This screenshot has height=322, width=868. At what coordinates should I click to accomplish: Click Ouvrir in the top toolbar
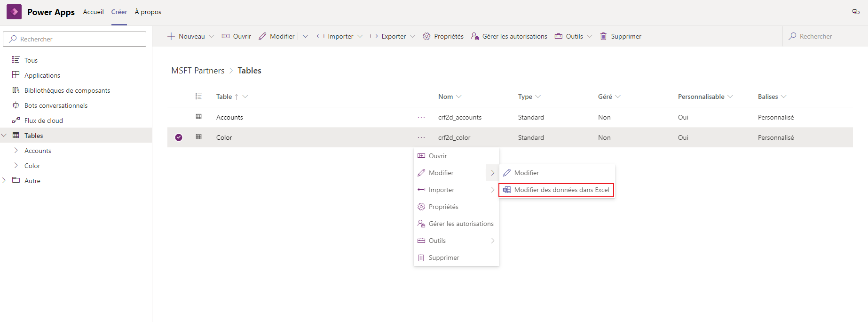click(x=237, y=36)
